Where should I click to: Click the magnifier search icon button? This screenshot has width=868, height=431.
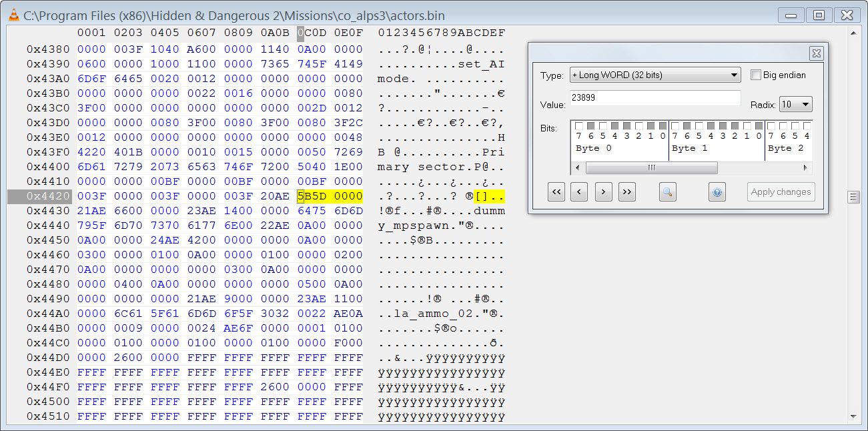coord(667,192)
